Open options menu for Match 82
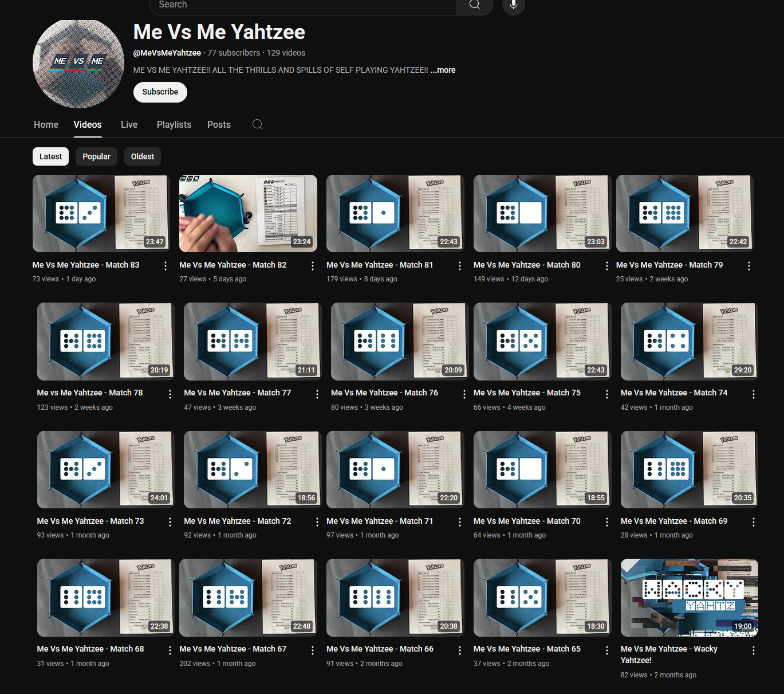 313,266
